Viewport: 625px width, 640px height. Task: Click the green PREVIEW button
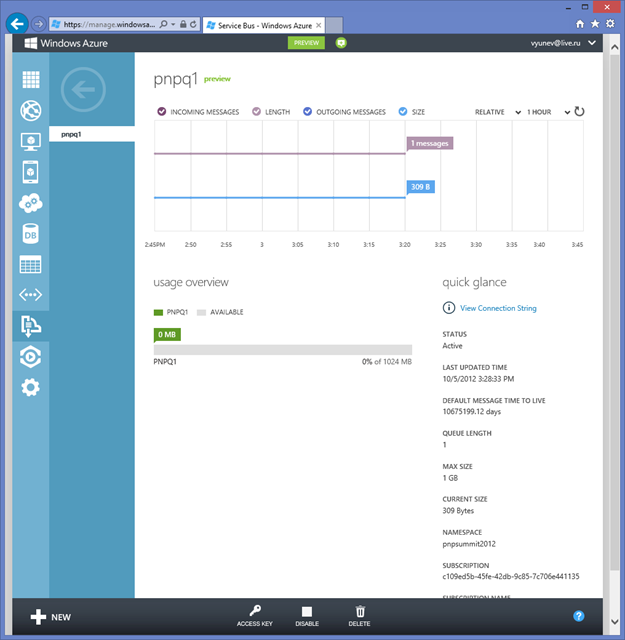click(x=306, y=43)
